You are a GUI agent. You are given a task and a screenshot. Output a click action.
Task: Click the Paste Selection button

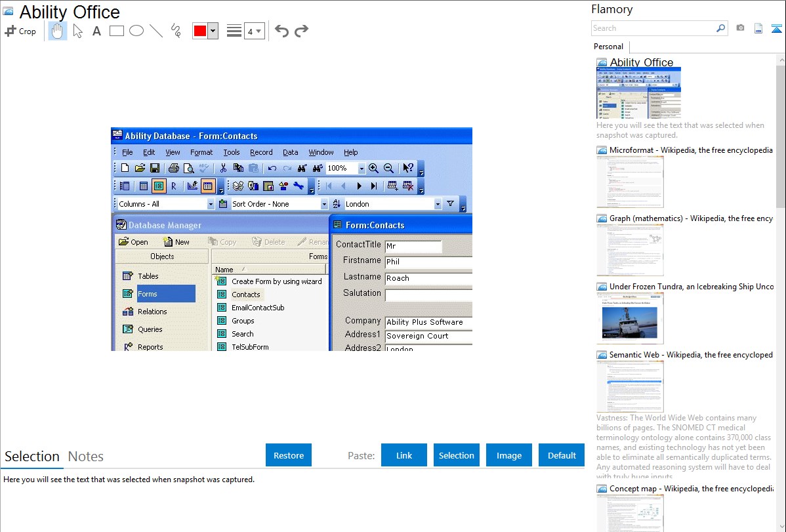456,455
